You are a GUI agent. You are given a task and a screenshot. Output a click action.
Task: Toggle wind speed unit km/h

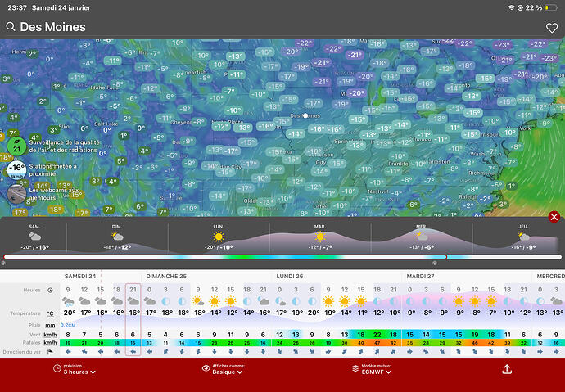pyautogui.click(x=50, y=334)
